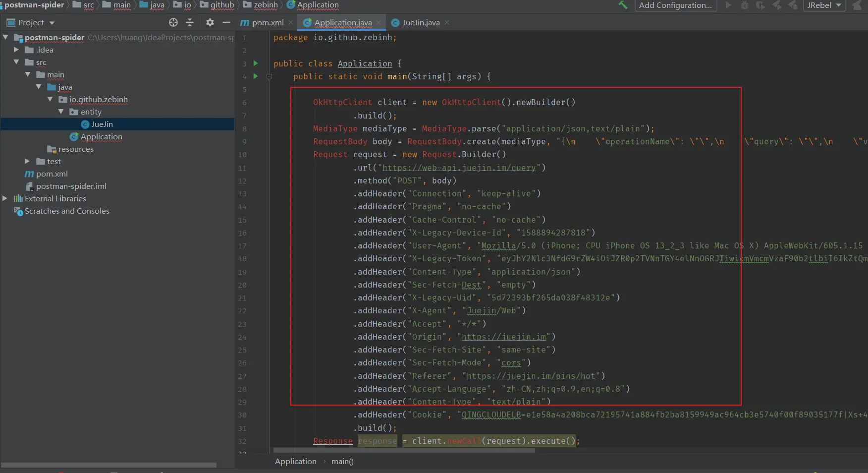
Task: Click line number 17 in gutter
Action: pyautogui.click(x=242, y=246)
